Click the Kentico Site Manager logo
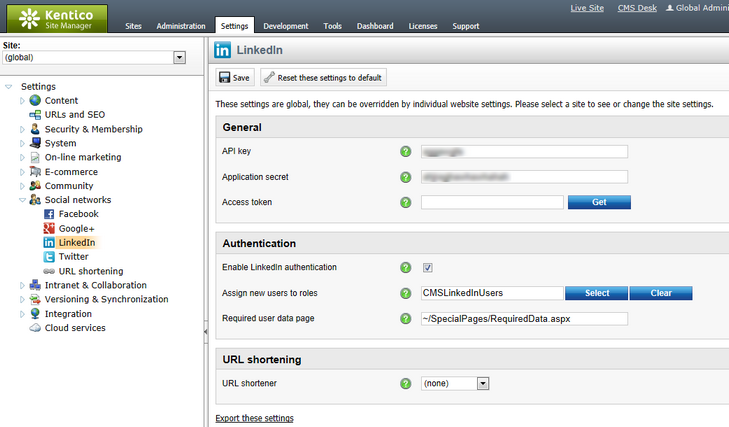729x427 pixels. 57,19
